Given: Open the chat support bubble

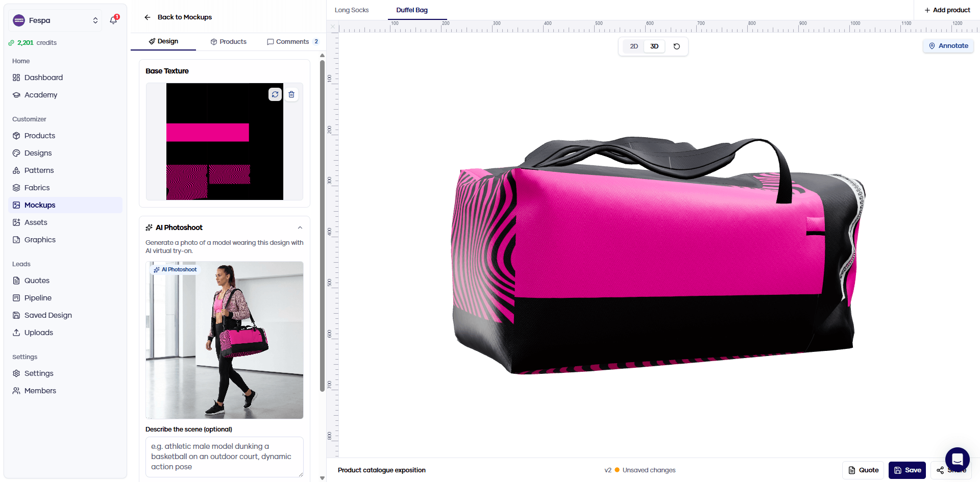Looking at the screenshot, I should click(x=958, y=460).
